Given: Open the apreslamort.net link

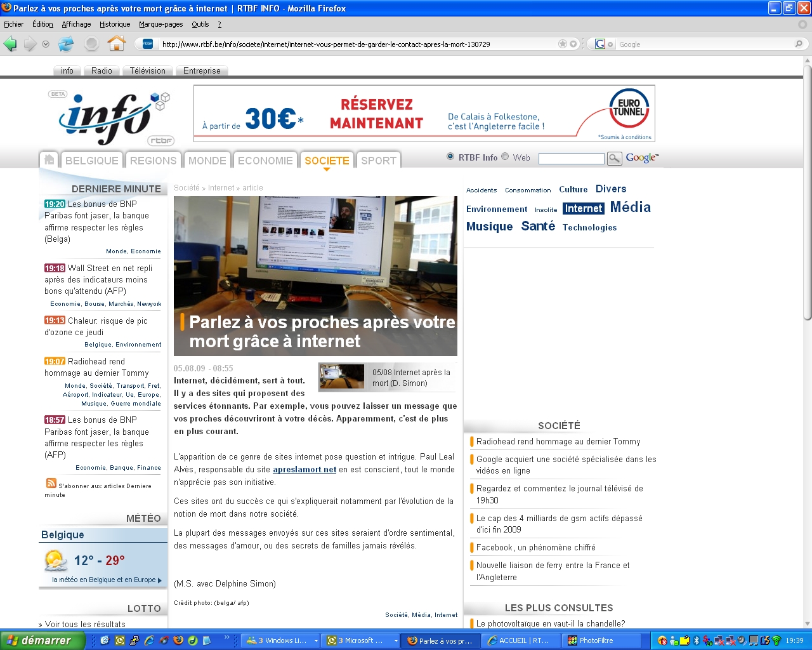Looking at the screenshot, I should click(x=304, y=469).
